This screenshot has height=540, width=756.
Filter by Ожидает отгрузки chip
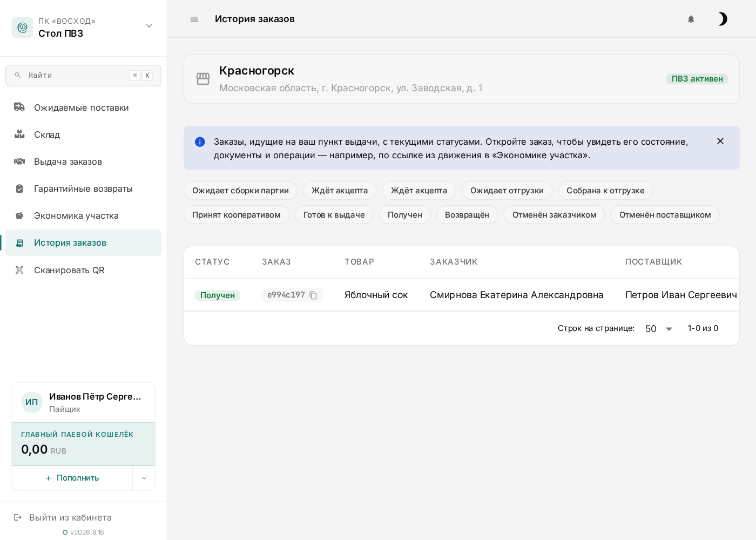[507, 191]
